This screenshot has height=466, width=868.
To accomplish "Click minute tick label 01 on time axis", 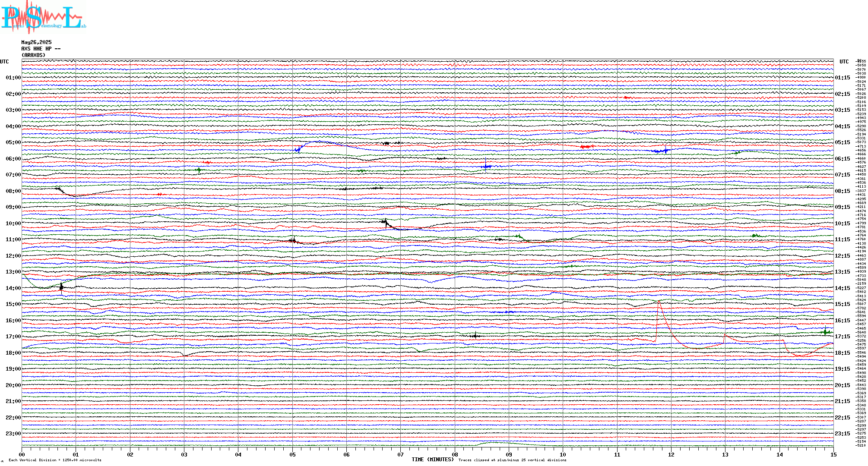I will pos(76,454).
